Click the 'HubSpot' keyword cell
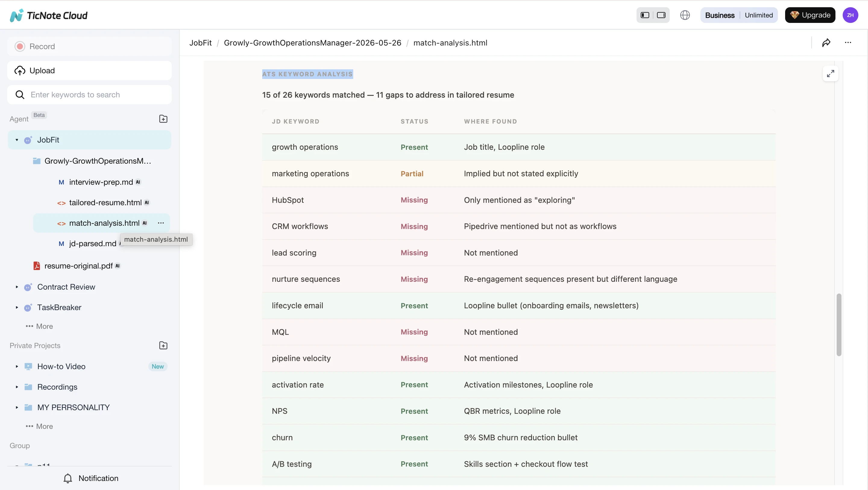The width and height of the screenshot is (868, 490). [x=288, y=200]
